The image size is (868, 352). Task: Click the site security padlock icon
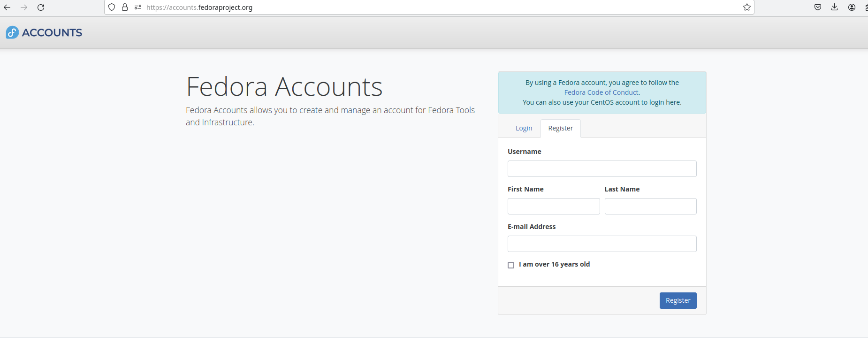click(x=125, y=8)
